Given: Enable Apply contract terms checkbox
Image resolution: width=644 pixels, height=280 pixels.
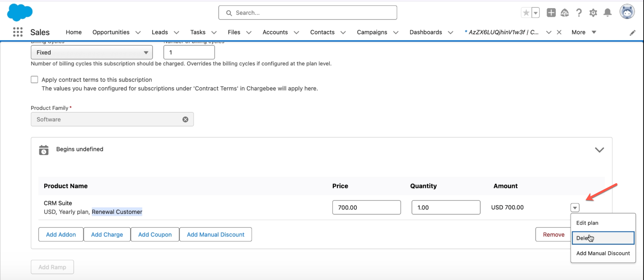Looking at the screenshot, I should 34,80.
